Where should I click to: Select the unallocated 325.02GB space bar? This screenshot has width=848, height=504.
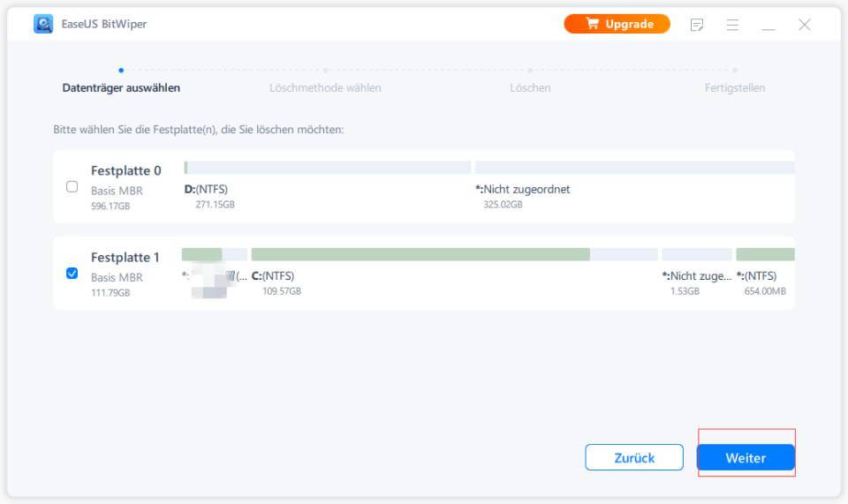[634, 168]
